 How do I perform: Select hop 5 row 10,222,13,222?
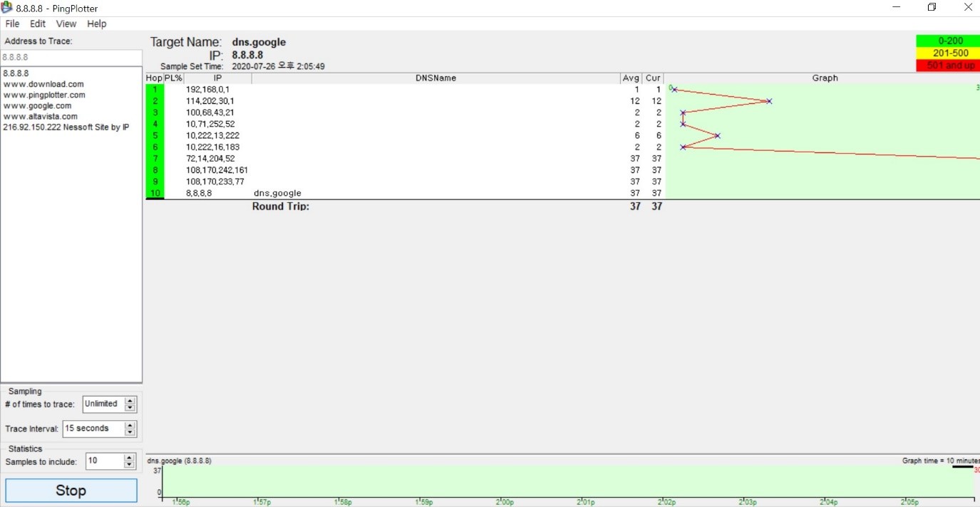pyautogui.click(x=404, y=135)
